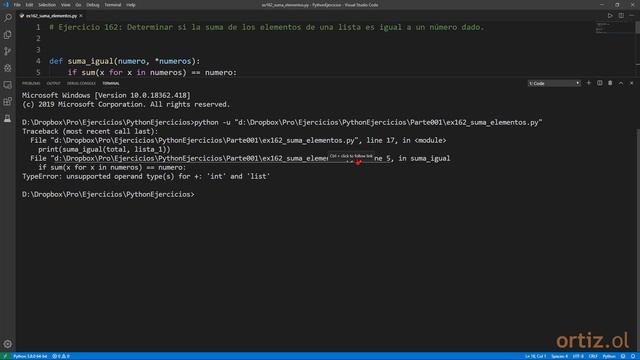
Task: Click the 'print(suma_igual(total, lista_1))' terminal line
Action: coord(104,149)
